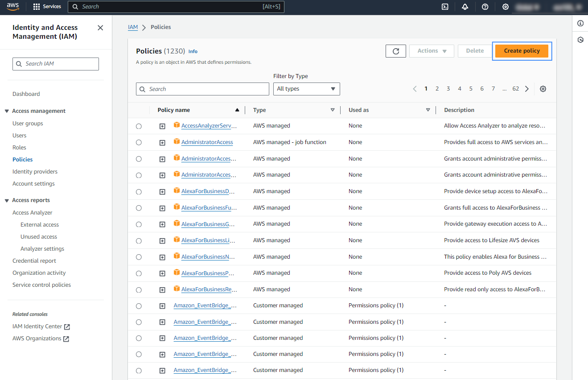
Task: Open the notifications bell icon
Action: 465,7
